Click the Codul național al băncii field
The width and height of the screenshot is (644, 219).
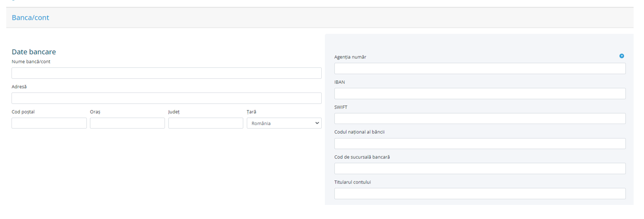tap(479, 143)
